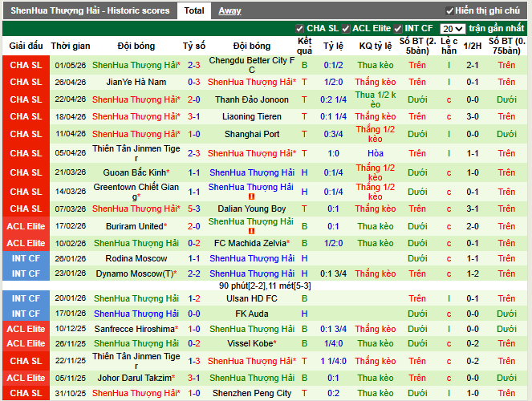Open JianYe Hà Nam team link
This screenshot has width=532, height=401.
point(136,82)
